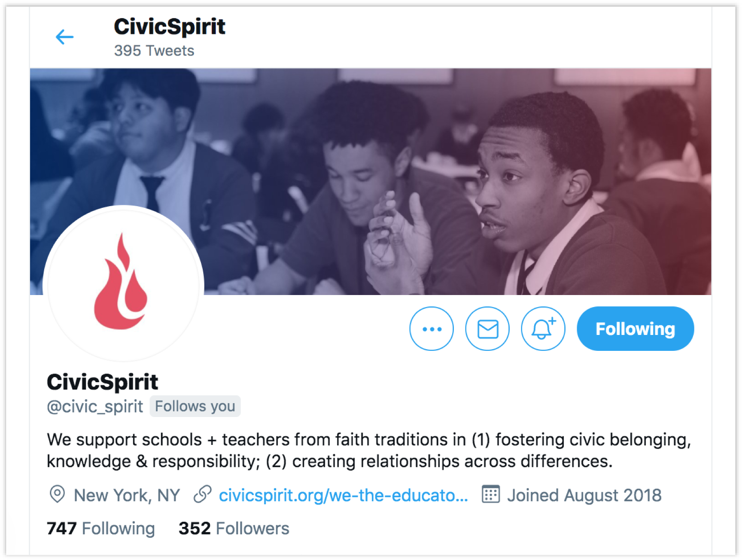View the 747 Following list

point(101,529)
